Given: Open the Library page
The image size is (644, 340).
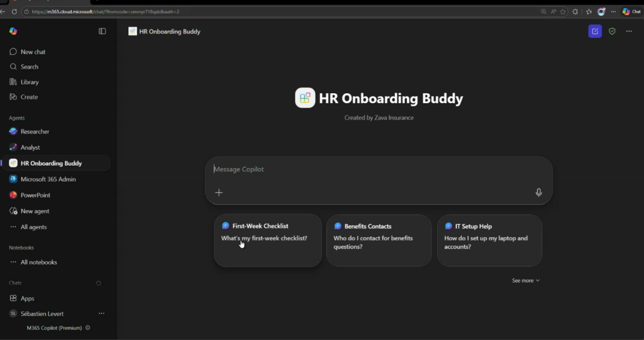Looking at the screenshot, I should tap(29, 82).
